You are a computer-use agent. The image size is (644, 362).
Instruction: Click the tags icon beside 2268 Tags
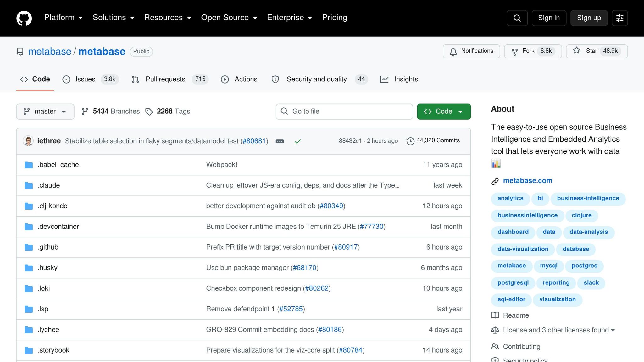149,112
